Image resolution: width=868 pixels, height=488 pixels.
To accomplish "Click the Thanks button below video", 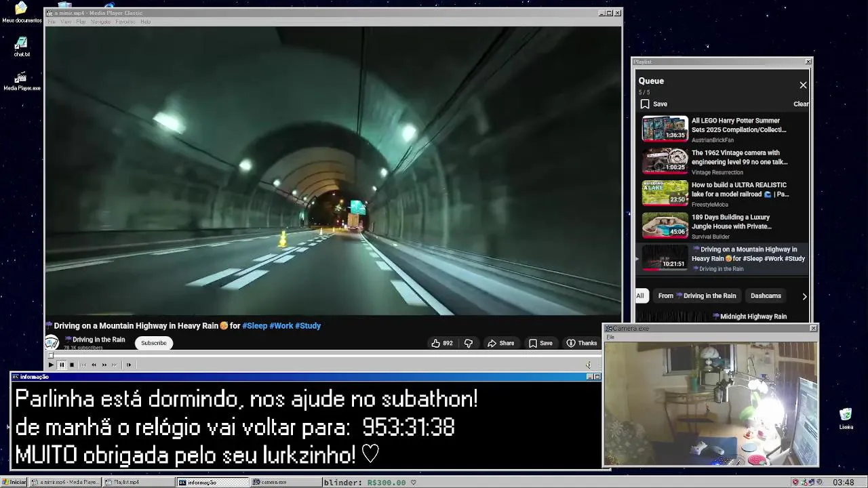I will (x=582, y=343).
